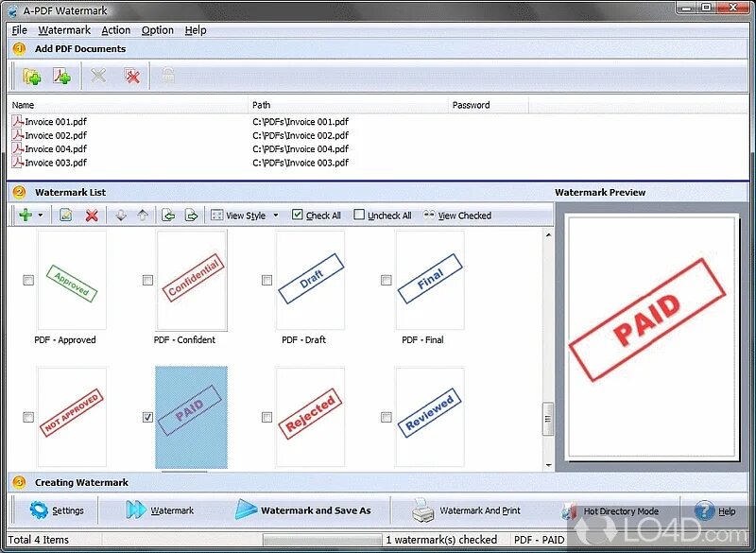This screenshot has height=553, width=756.
Task: Click the edit watermark icon
Action: pyautogui.click(x=65, y=215)
